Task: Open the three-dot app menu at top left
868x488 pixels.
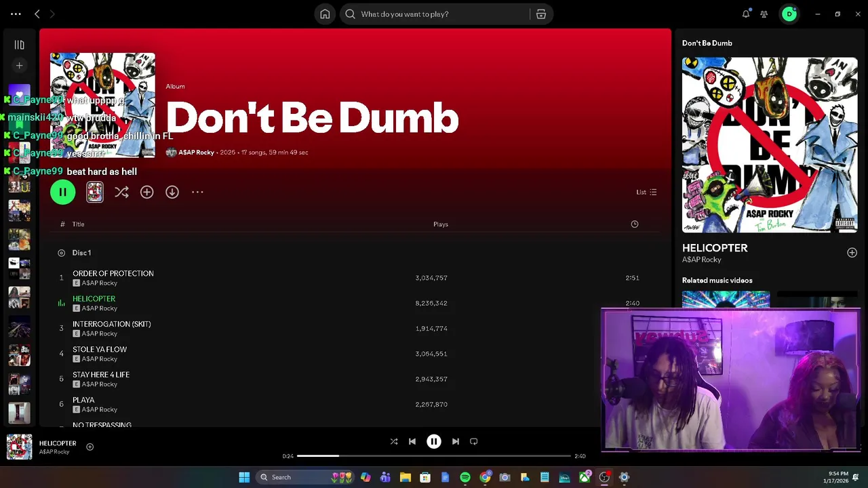Action: pyautogui.click(x=16, y=14)
